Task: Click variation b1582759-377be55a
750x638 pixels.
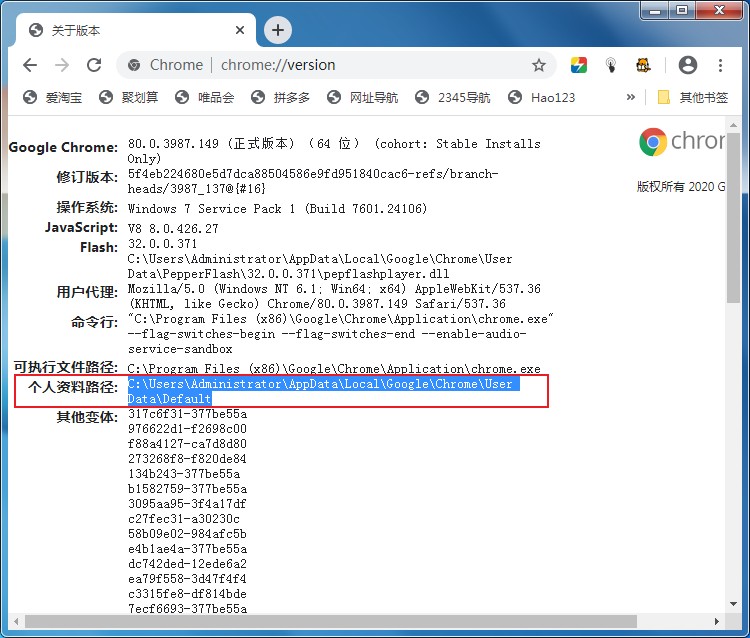Action: coord(188,489)
